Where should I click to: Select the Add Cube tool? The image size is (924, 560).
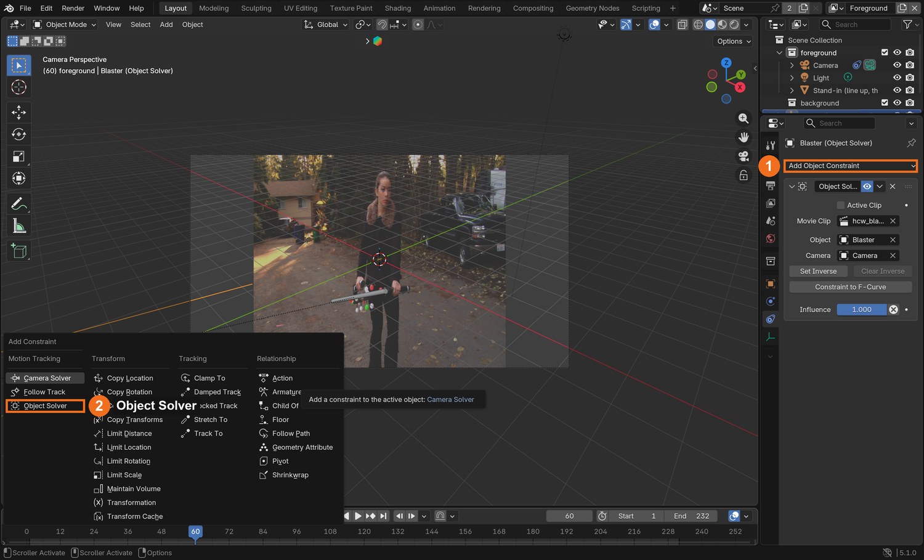coord(18,251)
